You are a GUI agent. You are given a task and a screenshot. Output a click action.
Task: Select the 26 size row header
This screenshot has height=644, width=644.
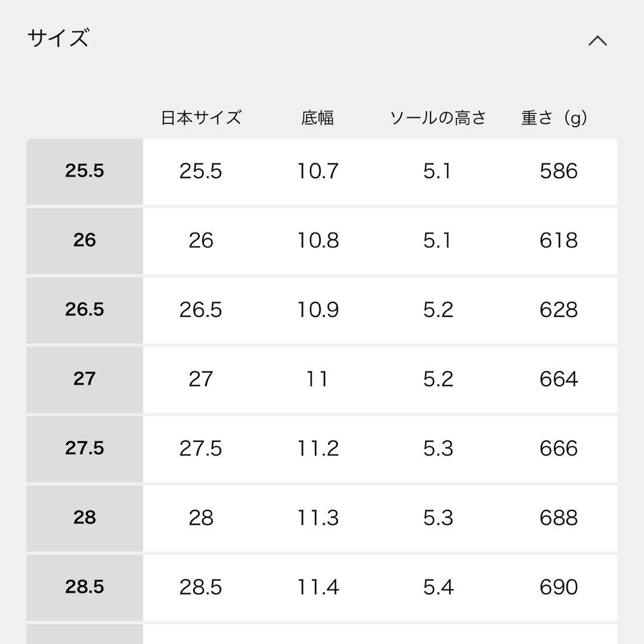tap(83, 241)
